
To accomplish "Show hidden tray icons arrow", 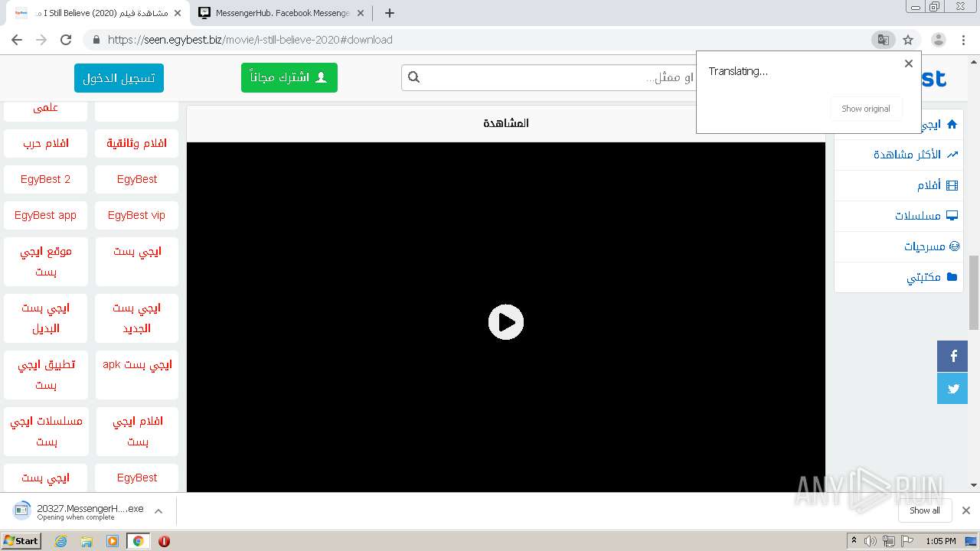I will [854, 541].
